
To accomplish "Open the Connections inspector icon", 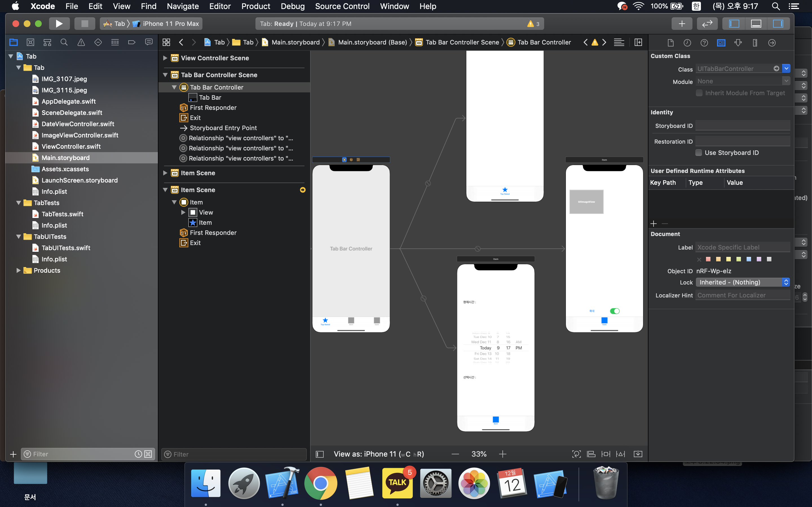I will [772, 43].
